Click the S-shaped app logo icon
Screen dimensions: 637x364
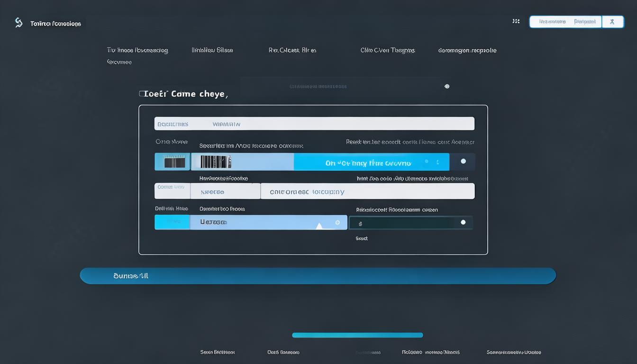18,23
